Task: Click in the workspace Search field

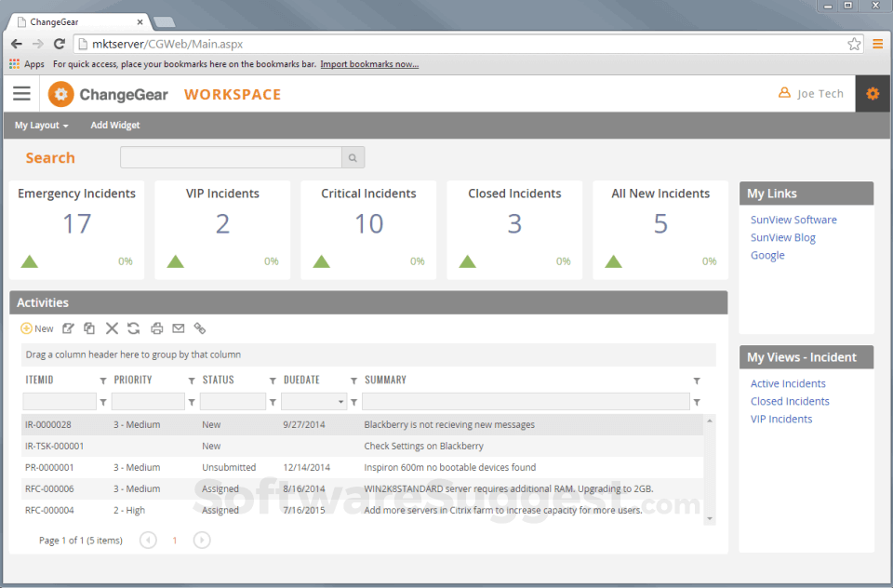Action: click(231, 158)
